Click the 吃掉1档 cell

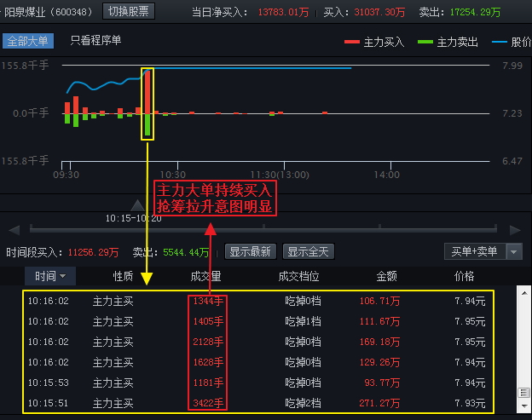coord(303,321)
